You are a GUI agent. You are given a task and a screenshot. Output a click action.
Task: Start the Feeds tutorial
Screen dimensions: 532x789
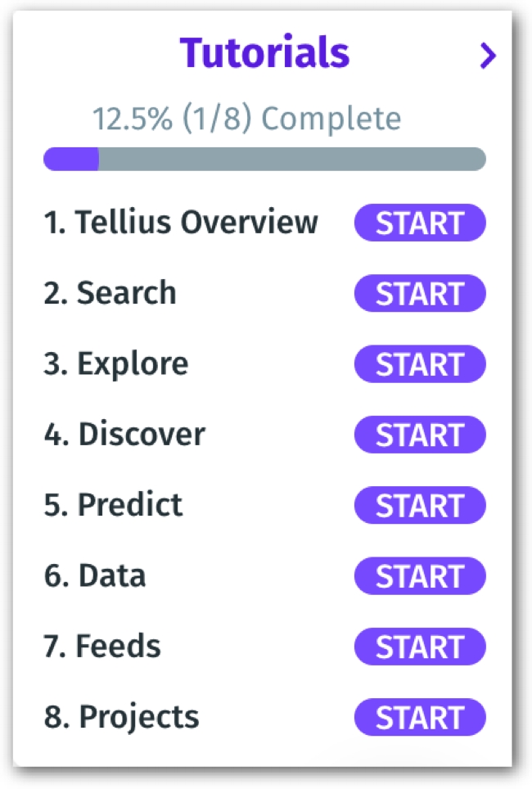tap(420, 647)
